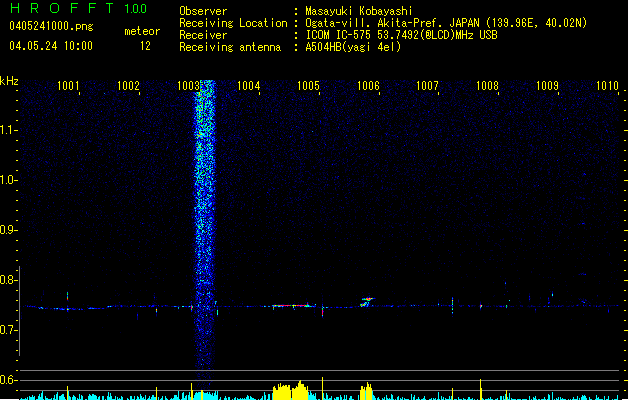629x400 pixels.
Task: Click the date stamp 04.05.24 10:00
Action: [x=51, y=46]
